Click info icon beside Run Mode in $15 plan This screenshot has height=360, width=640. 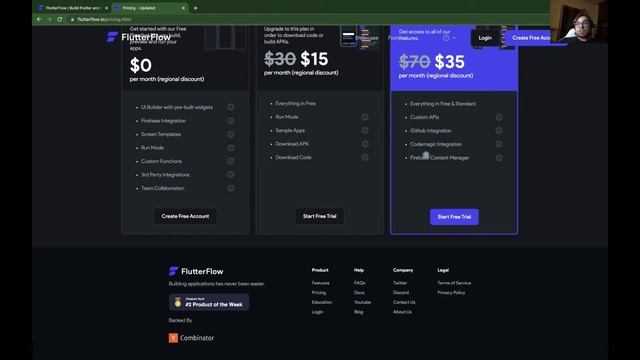365,117
